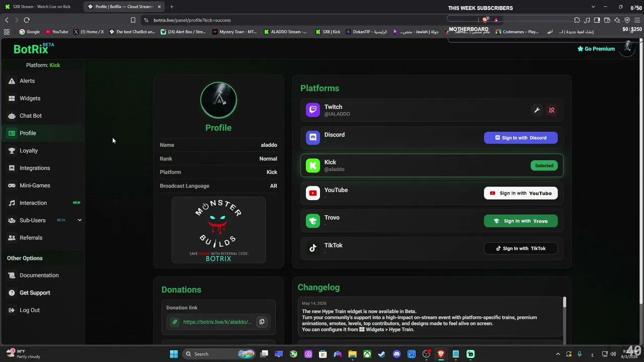
Task: Sign in with Trovo
Action: click(521, 221)
